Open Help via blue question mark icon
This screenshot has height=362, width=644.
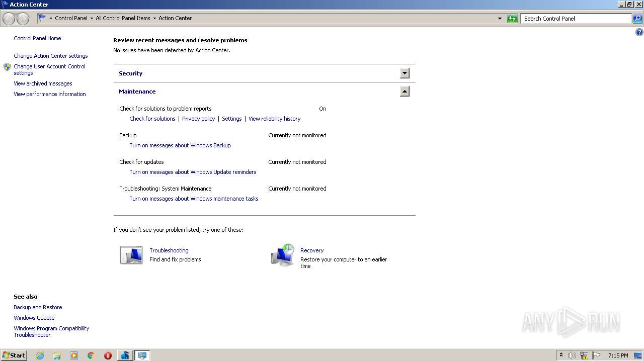click(x=639, y=32)
